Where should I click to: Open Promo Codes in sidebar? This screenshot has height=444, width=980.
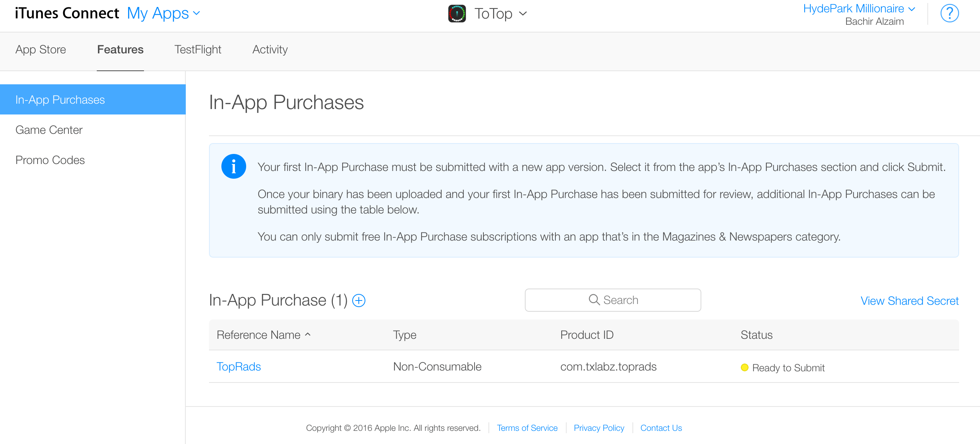pyautogui.click(x=50, y=160)
